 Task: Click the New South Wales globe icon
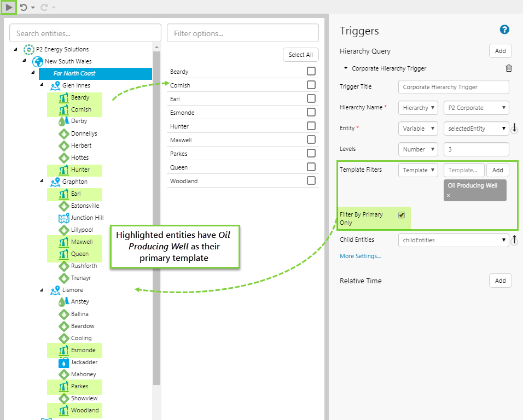coord(38,61)
